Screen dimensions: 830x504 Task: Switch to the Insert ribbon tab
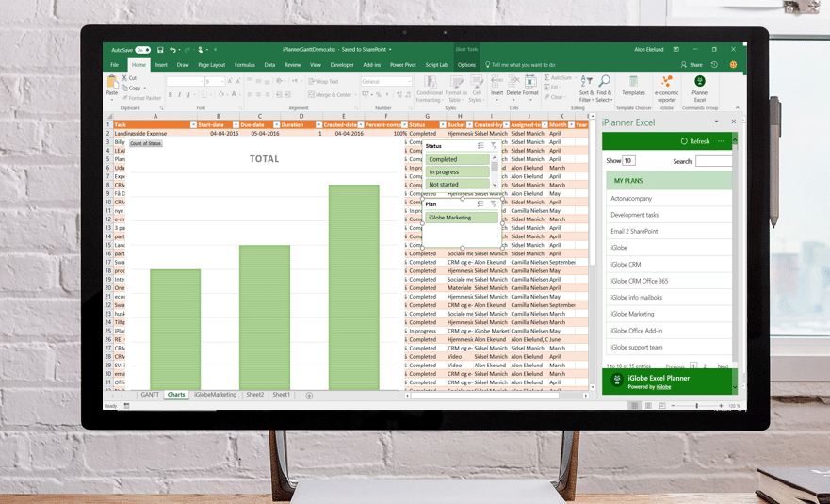161,65
